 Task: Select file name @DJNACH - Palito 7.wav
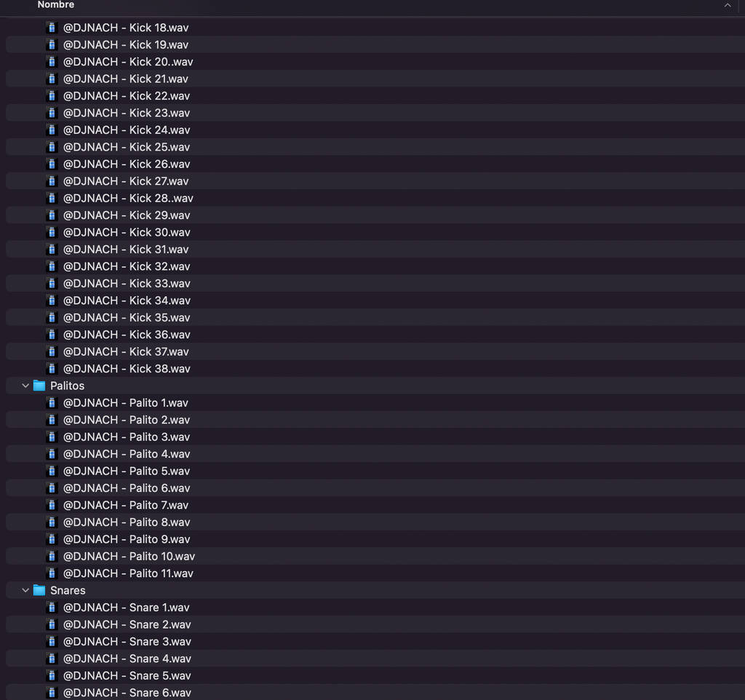[126, 506]
